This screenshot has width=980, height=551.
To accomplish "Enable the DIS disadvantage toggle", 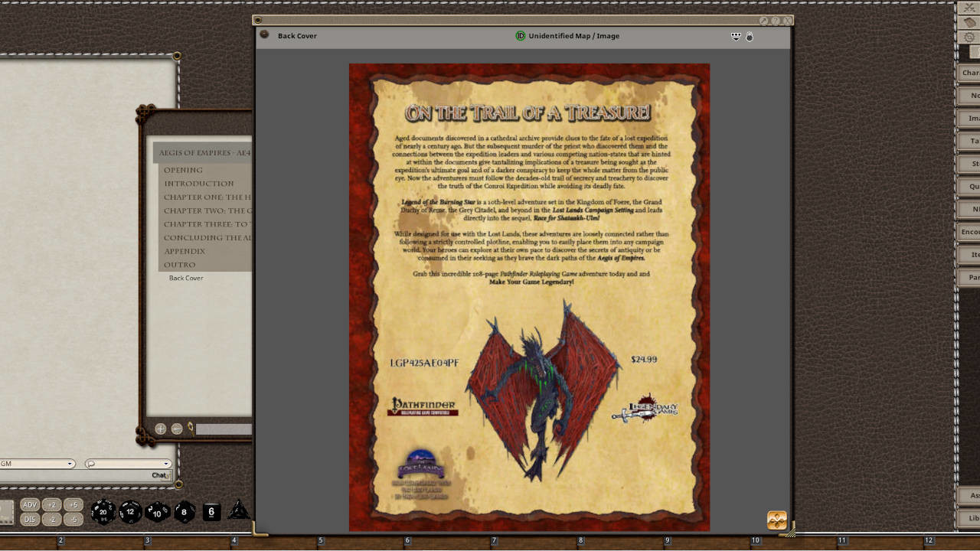I will (x=29, y=519).
